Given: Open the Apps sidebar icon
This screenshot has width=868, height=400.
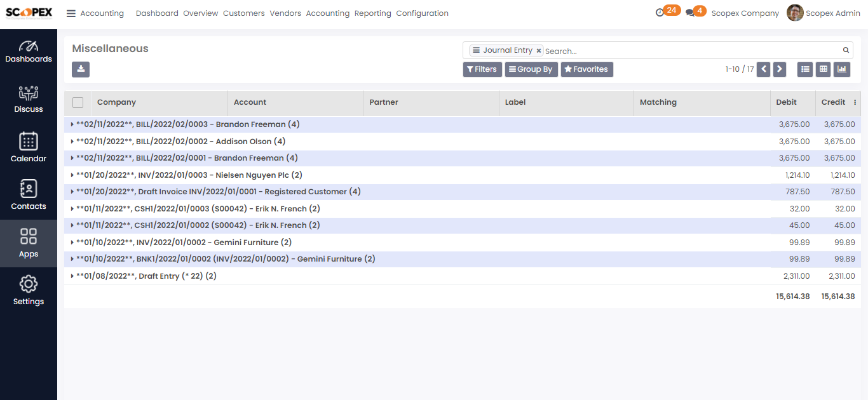Looking at the screenshot, I should pyautogui.click(x=29, y=243).
